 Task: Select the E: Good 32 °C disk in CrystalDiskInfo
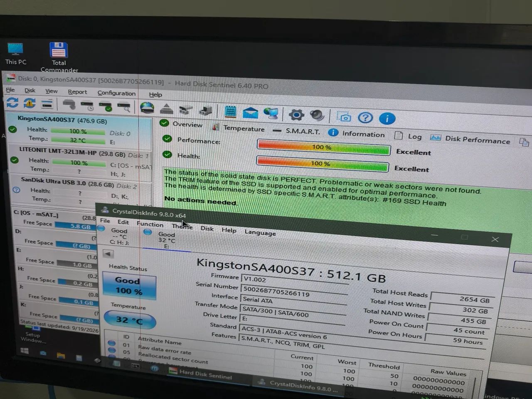(166, 240)
